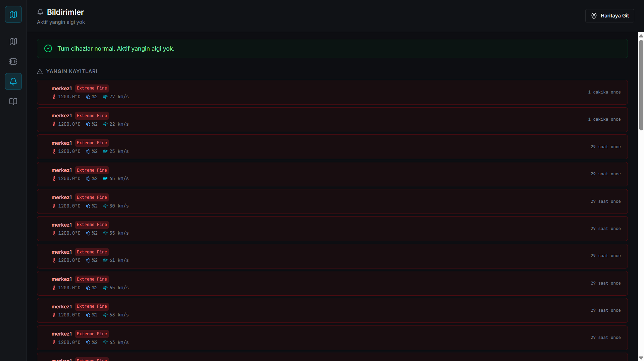Click the Extreme Fire badge on the first record

[92, 88]
